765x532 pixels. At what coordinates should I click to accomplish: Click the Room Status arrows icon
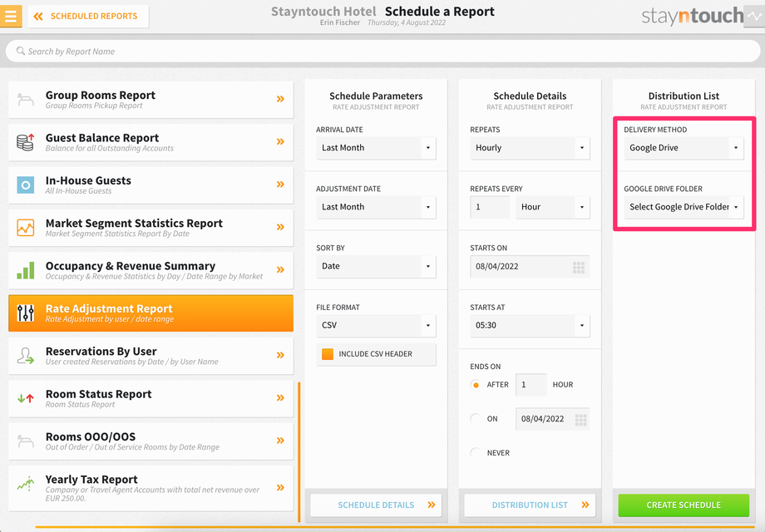click(26, 398)
